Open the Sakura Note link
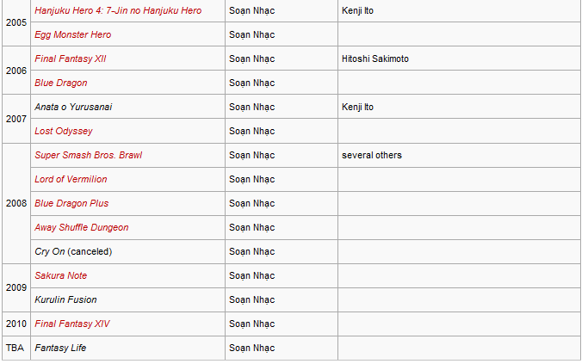Screen dimensions: 588x364 60,275
